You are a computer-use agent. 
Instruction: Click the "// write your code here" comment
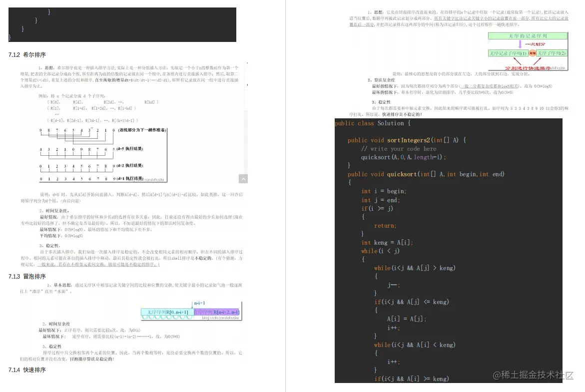pos(399,148)
